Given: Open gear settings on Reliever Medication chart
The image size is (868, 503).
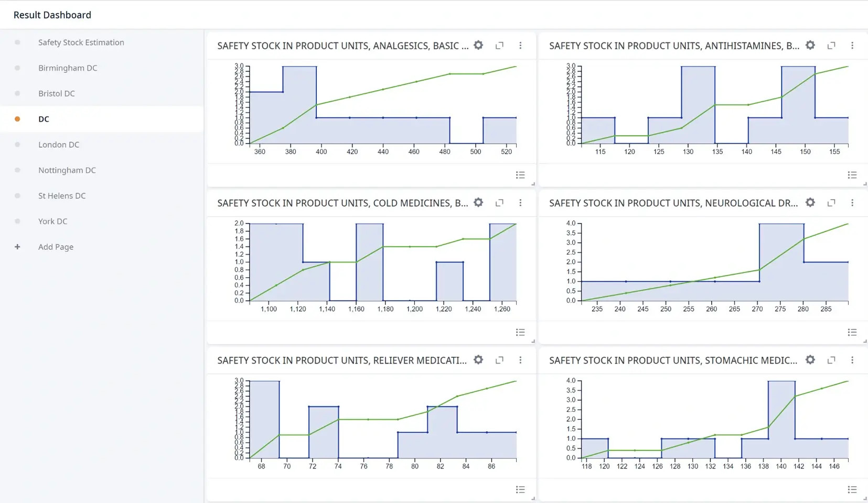Looking at the screenshot, I should [478, 360].
